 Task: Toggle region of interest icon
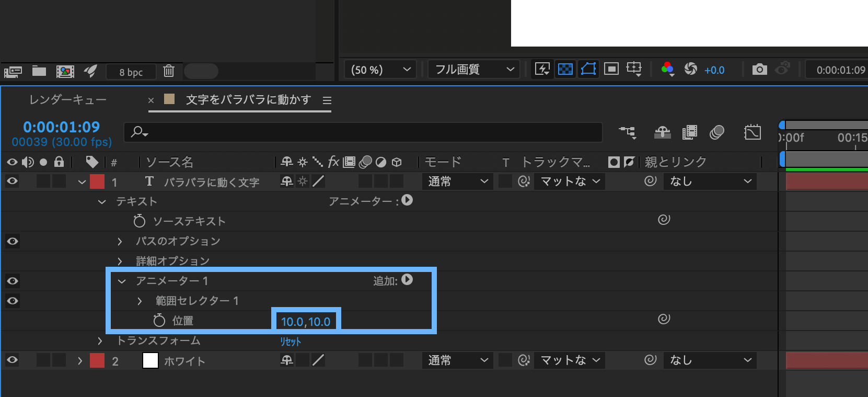pyautogui.click(x=611, y=69)
